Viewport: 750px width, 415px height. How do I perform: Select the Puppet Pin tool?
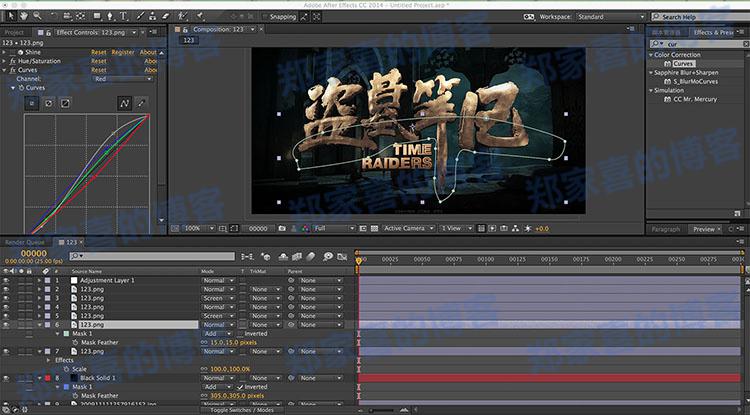pos(198,16)
